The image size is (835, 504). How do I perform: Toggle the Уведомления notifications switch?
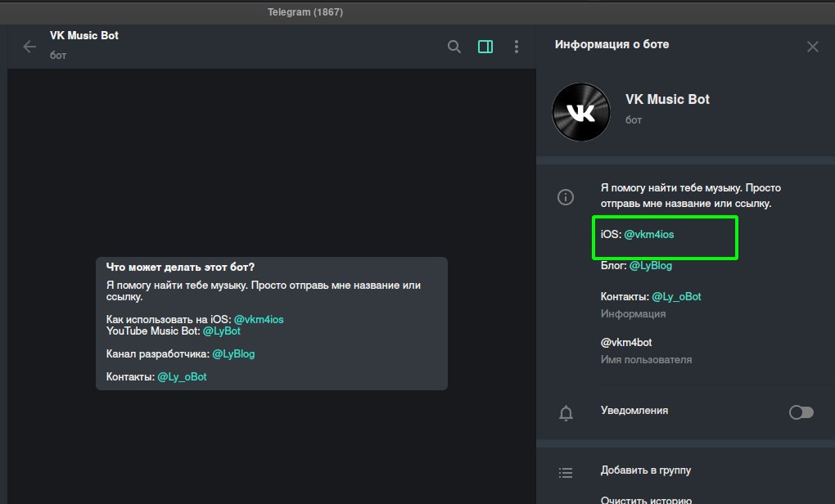[801, 412]
